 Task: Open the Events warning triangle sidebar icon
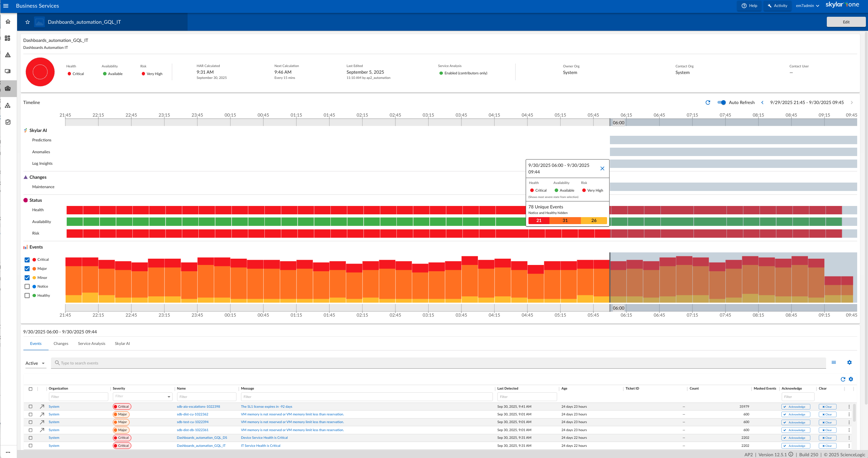pyautogui.click(x=8, y=55)
